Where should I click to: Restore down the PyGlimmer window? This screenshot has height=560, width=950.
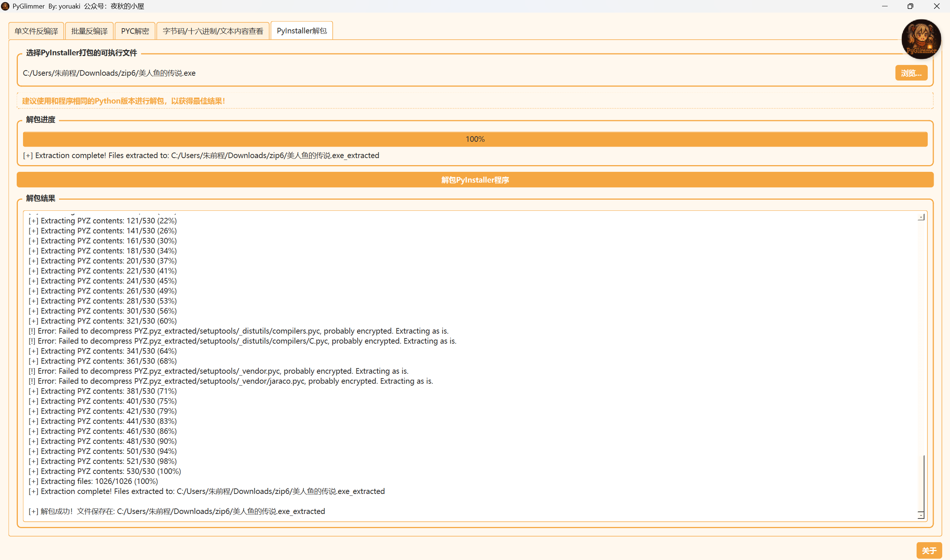click(910, 6)
